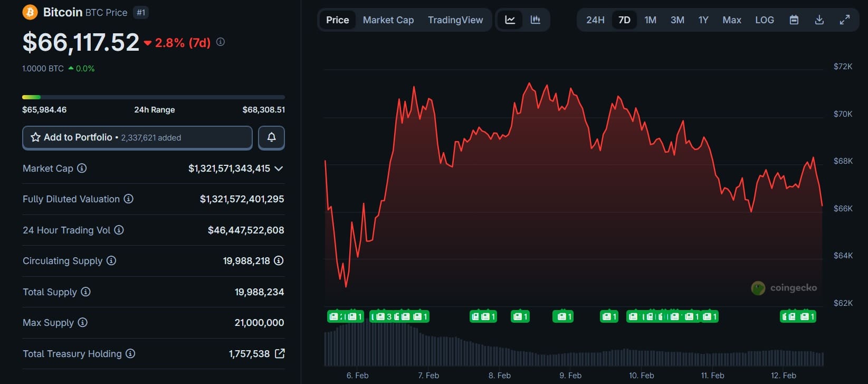Switch to Market Cap chart tab

tap(388, 20)
